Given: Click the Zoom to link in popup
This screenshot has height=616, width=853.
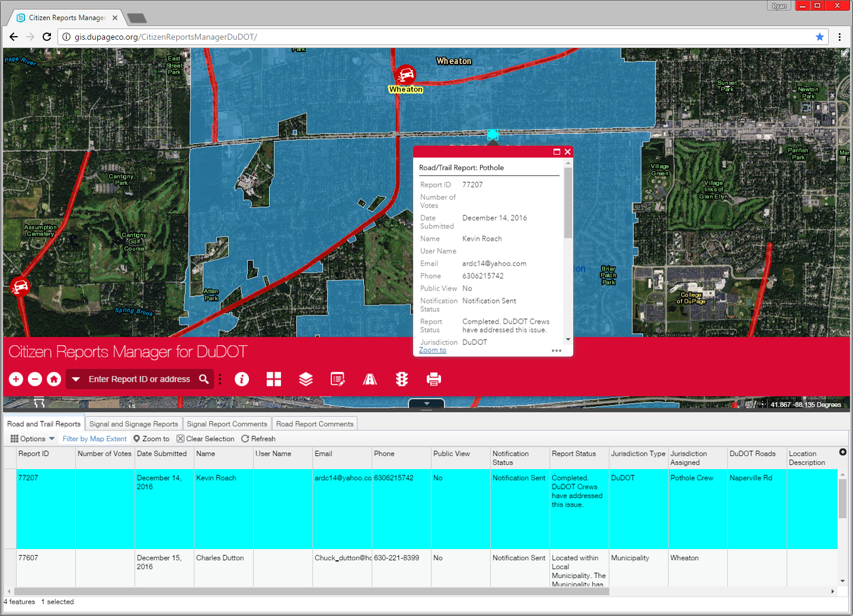Looking at the screenshot, I should pyautogui.click(x=433, y=350).
